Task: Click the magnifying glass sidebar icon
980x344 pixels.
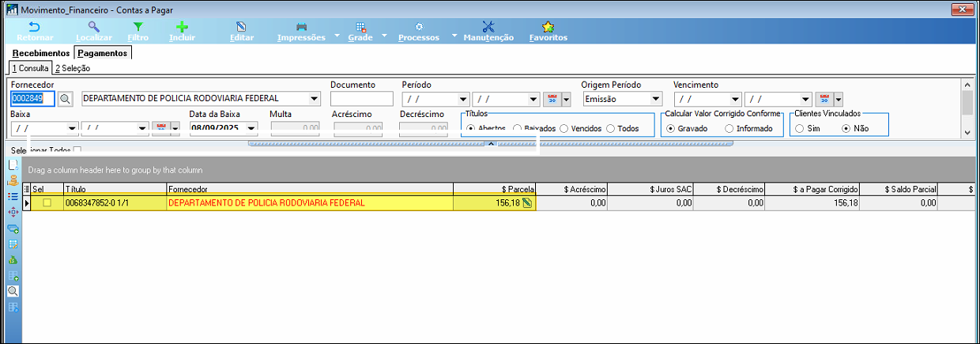Action: (13, 291)
